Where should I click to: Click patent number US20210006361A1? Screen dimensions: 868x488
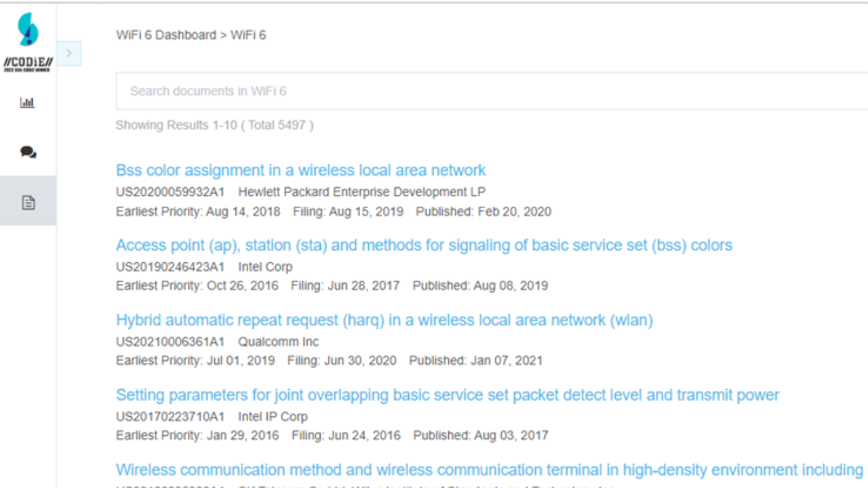pos(170,342)
